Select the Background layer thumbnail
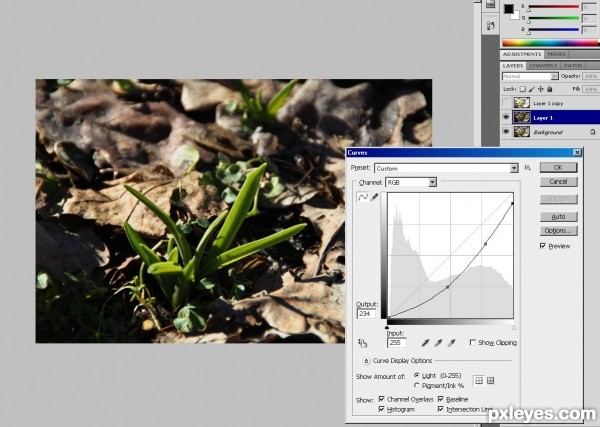The width and height of the screenshot is (600, 427). click(x=522, y=132)
